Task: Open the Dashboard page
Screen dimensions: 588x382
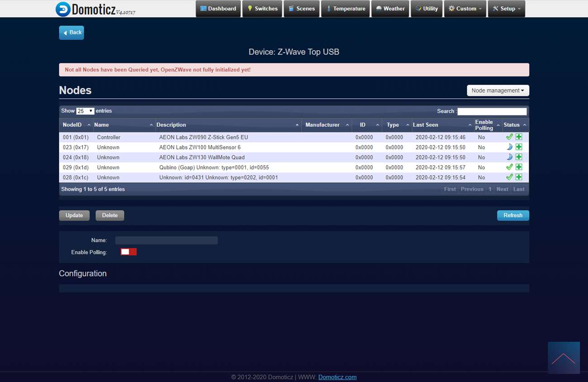Action: coord(218,9)
